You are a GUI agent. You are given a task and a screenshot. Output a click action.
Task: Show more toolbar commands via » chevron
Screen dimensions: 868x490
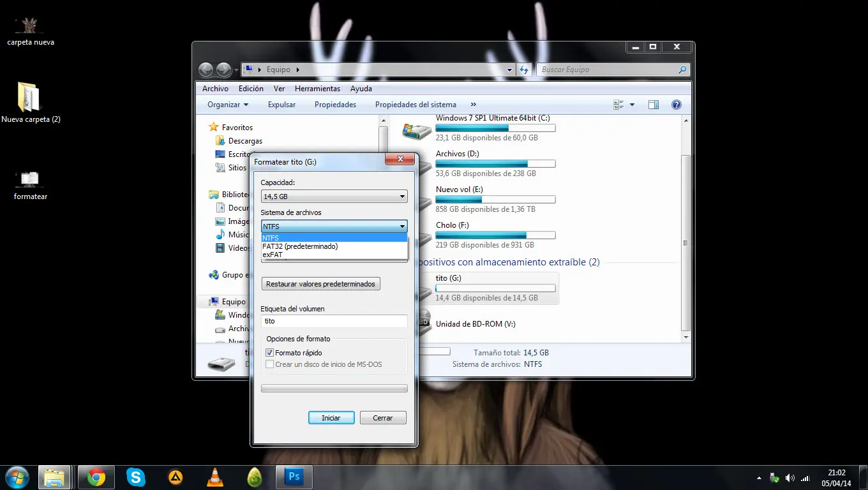pos(473,105)
